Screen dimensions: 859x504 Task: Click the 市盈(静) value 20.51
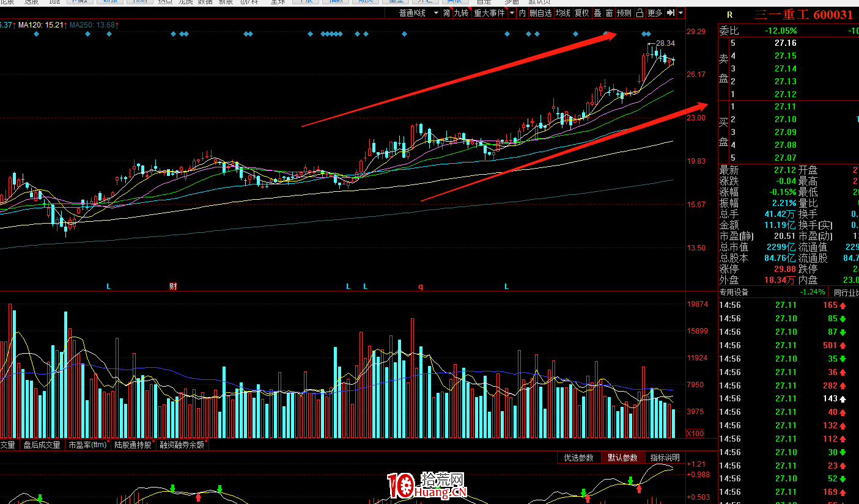[x=786, y=236]
